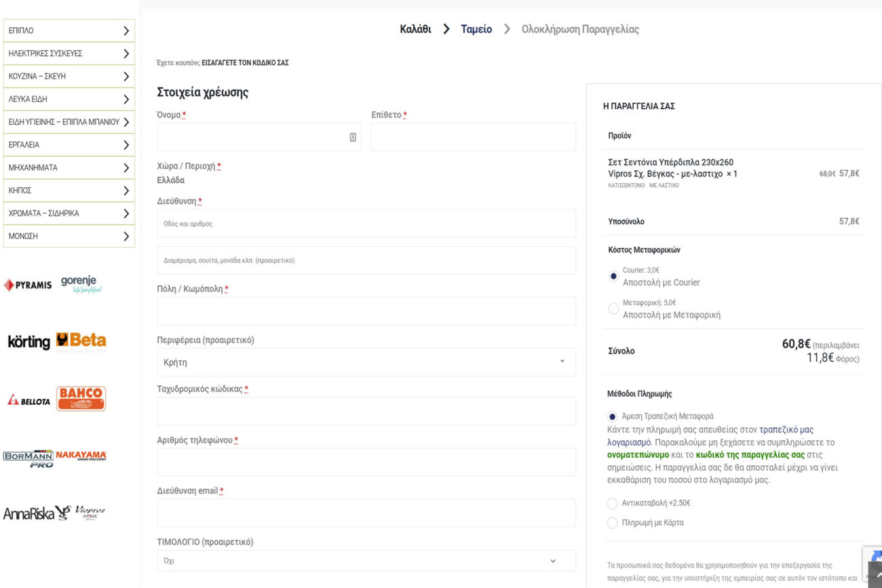This screenshot has width=882, height=588.
Task: Click ΕΙΣΑΓΑΓΕΤΕ ΤΟΝ ΚΩΔΙΚΟ ΣΑΣ coupon link
Action: [x=245, y=62]
